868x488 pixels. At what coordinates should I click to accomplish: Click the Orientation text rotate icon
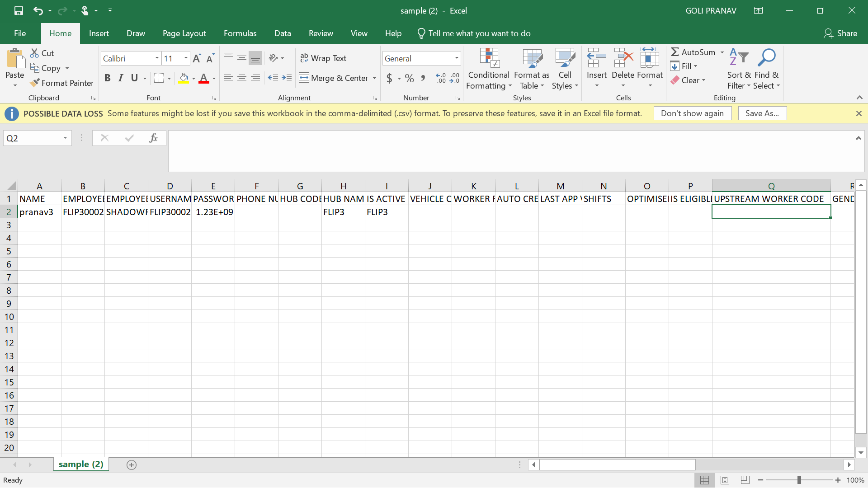[273, 58]
